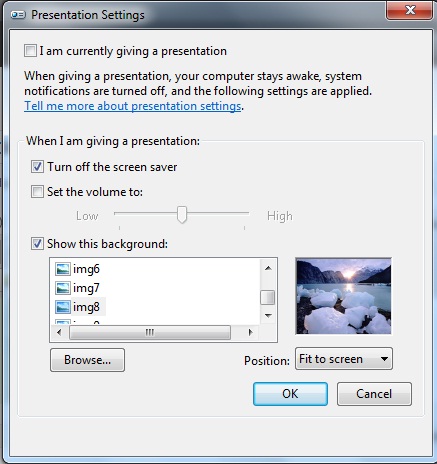Click the volume slider thumb

[182, 214]
